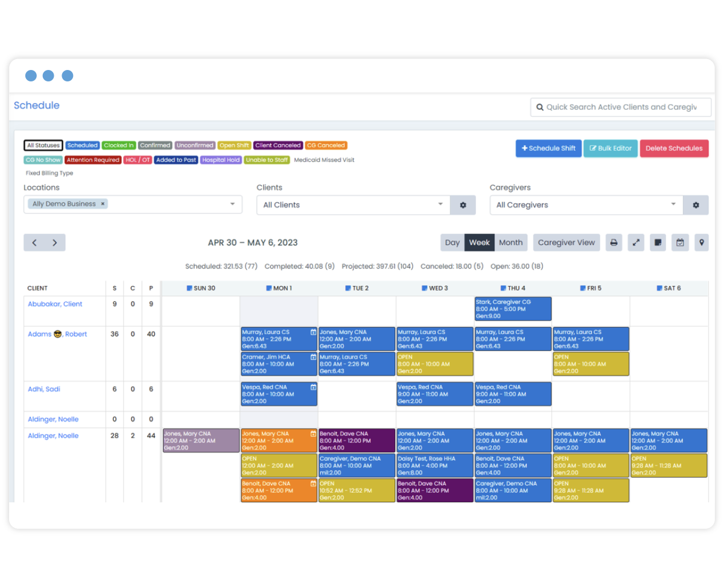Open the All Caregivers dropdown
Image resolution: width=724 pixels, height=588 pixels.
coord(585,205)
